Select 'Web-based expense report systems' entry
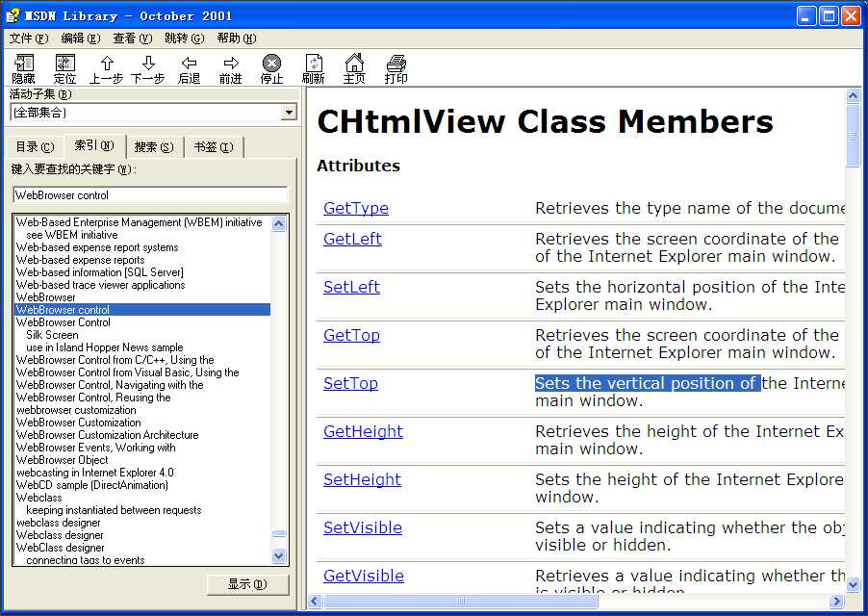 point(97,247)
